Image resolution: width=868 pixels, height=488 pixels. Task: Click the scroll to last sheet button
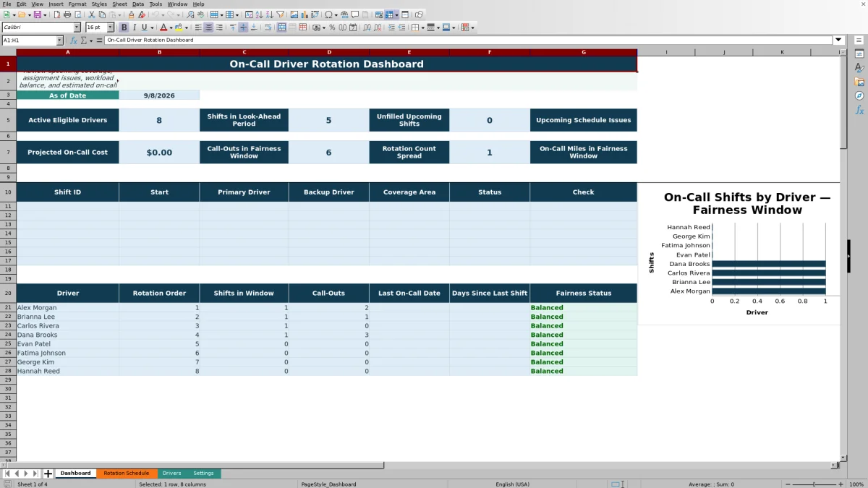pyautogui.click(x=35, y=474)
